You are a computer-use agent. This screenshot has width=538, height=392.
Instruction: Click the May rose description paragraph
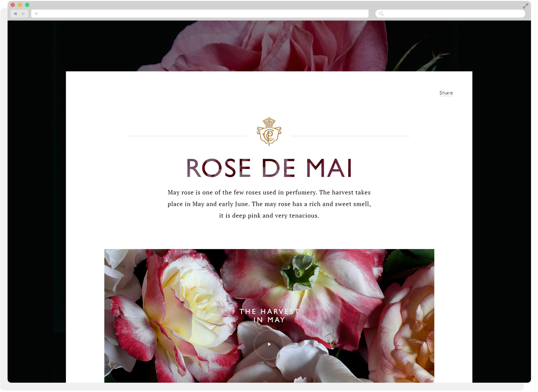tap(269, 204)
